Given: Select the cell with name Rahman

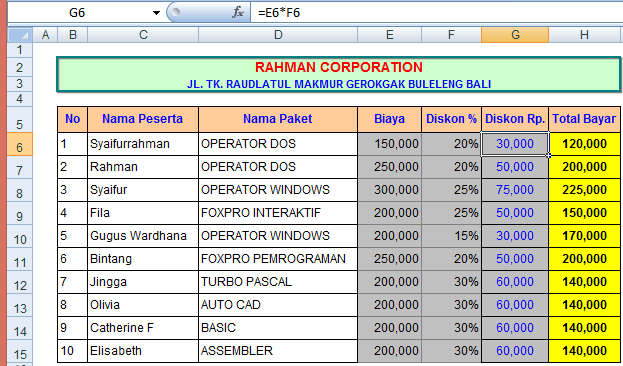Looking at the screenshot, I should tap(143, 167).
